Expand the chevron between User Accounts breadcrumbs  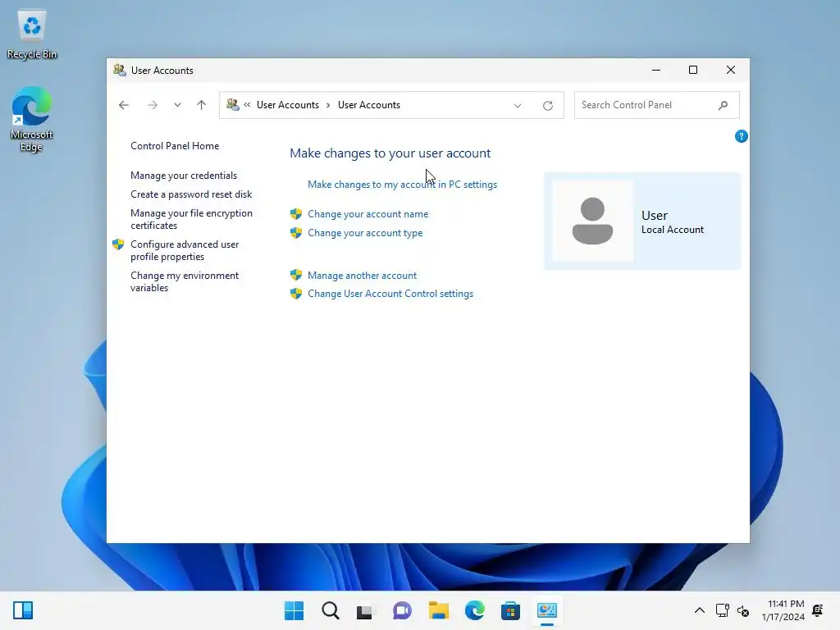(x=328, y=106)
